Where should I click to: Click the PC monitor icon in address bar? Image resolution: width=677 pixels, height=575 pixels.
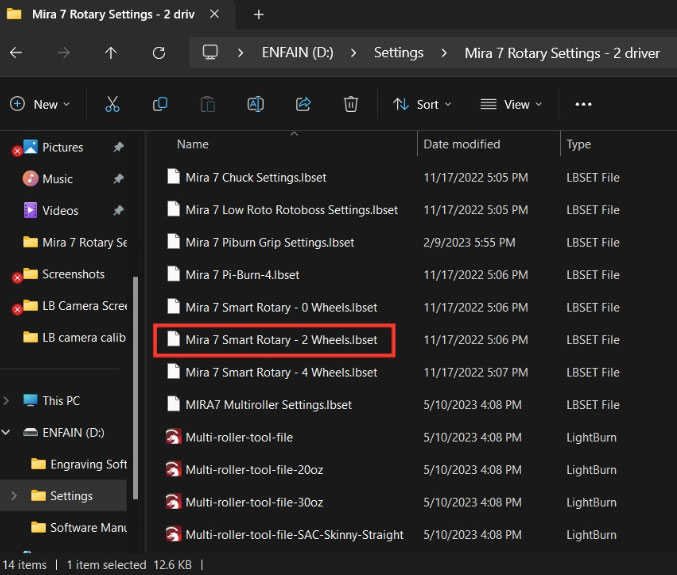coord(210,52)
